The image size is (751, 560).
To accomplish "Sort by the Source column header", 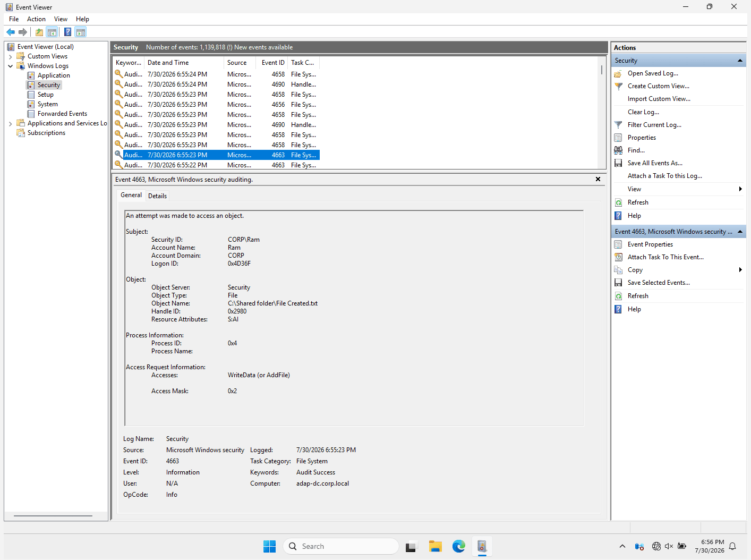I will (240, 63).
